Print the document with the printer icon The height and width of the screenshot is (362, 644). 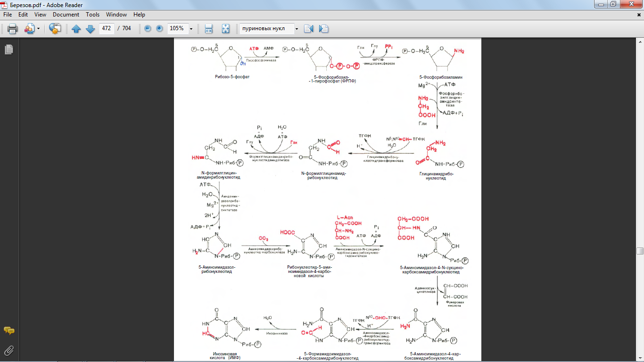click(12, 29)
